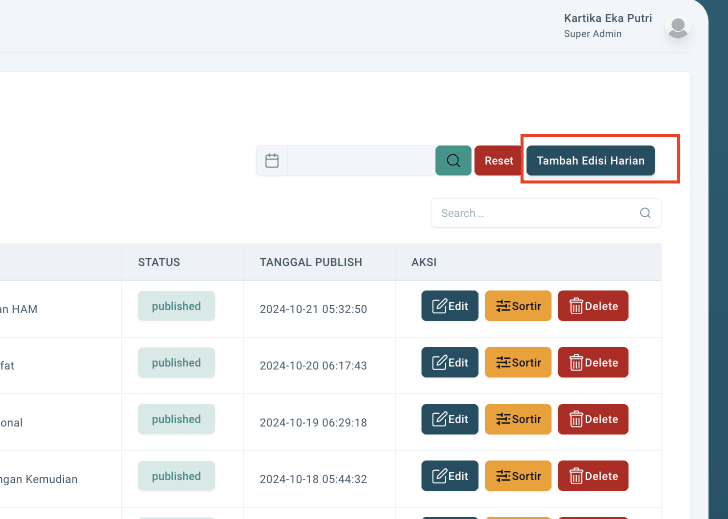Edit the 2024-10-18 05:44:32 row

[449, 476]
